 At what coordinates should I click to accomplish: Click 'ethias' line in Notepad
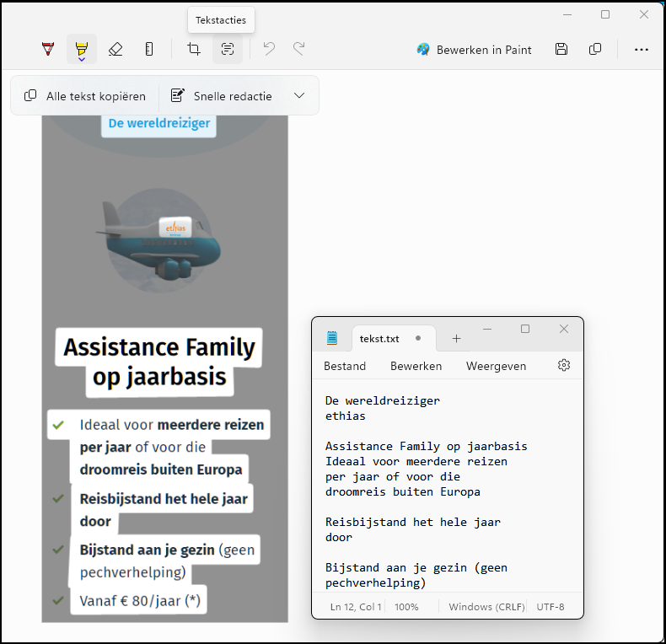click(346, 416)
